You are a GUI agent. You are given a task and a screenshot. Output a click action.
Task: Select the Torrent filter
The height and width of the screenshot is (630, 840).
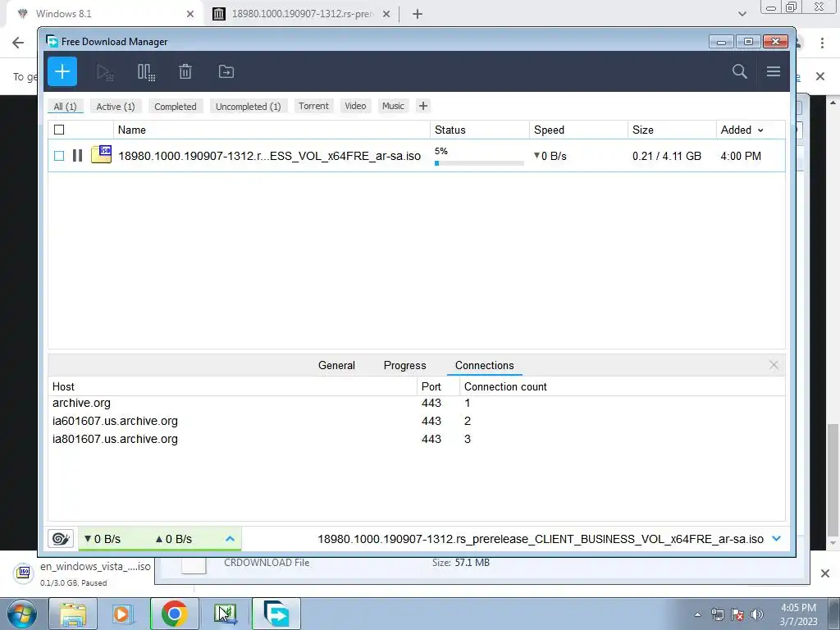coord(313,106)
